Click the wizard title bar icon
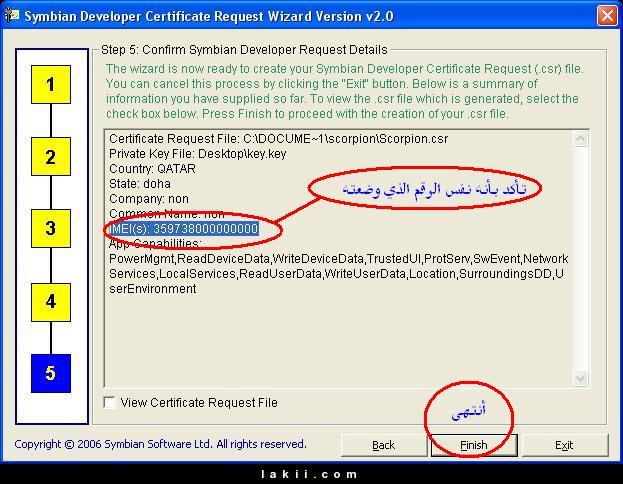Screen dimensions: 623x484 coord(11,16)
